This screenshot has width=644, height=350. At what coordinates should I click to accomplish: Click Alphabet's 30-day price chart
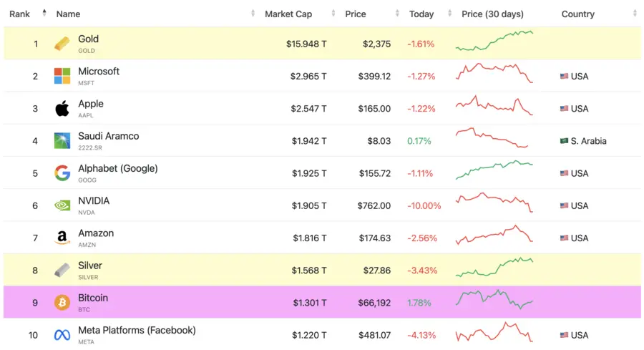point(494,170)
